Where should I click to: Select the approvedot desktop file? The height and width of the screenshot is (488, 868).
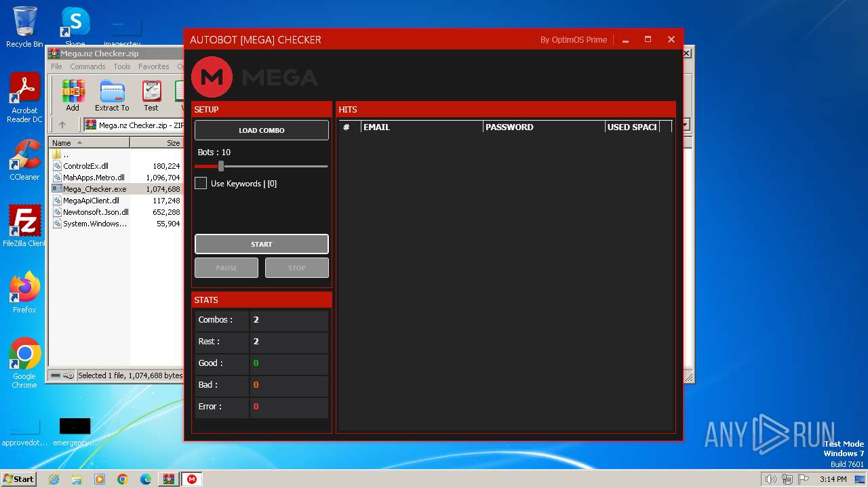[26, 433]
